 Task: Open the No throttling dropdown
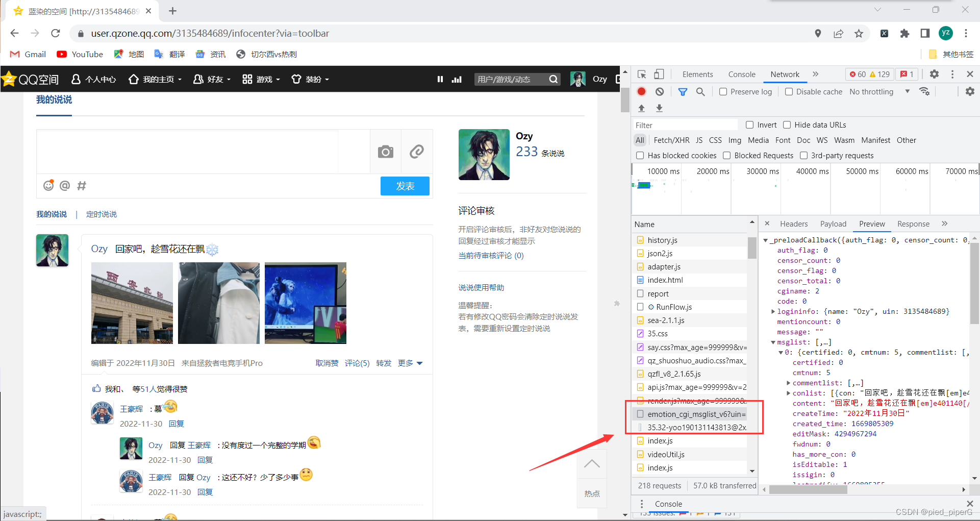coord(872,91)
